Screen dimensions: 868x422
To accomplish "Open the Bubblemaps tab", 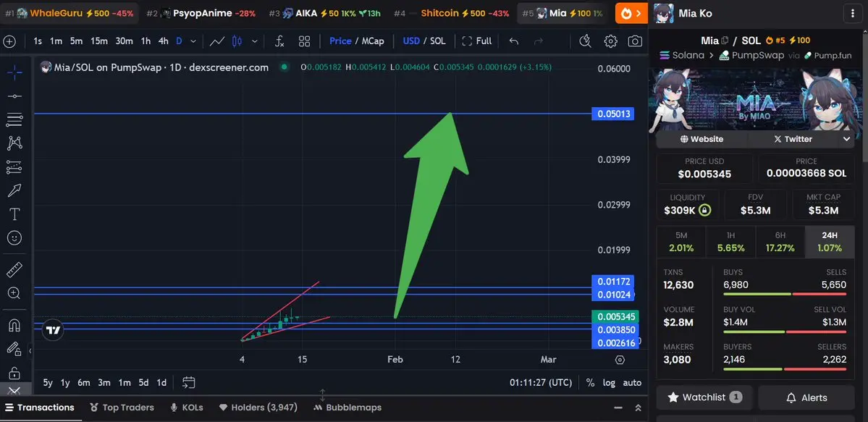I will coord(347,408).
